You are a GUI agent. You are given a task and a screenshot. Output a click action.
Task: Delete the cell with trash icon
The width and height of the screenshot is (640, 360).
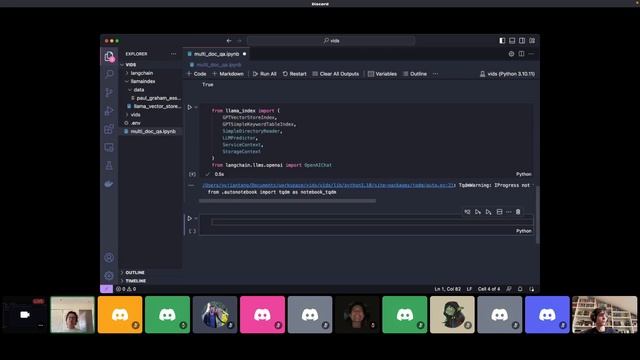pos(518,212)
